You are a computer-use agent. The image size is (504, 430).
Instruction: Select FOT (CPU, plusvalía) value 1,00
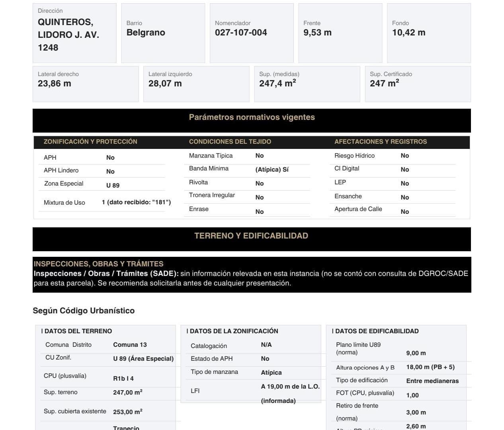click(x=412, y=395)
